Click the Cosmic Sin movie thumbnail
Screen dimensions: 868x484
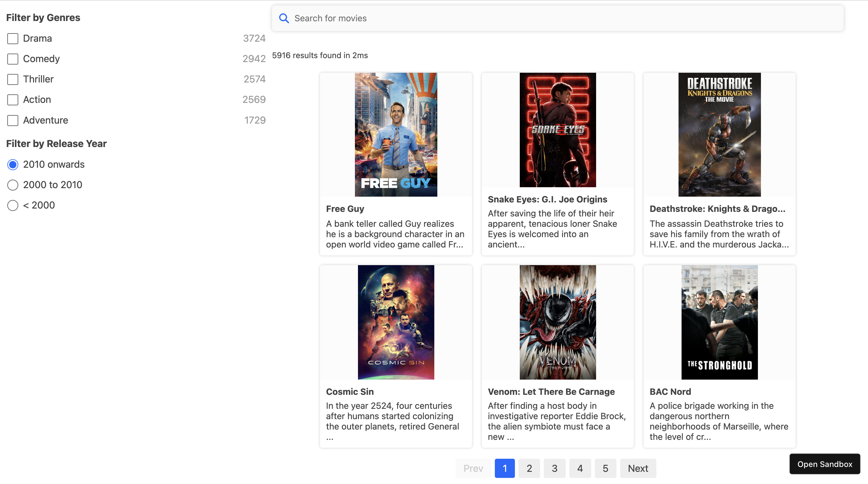[x=395, y=322]
